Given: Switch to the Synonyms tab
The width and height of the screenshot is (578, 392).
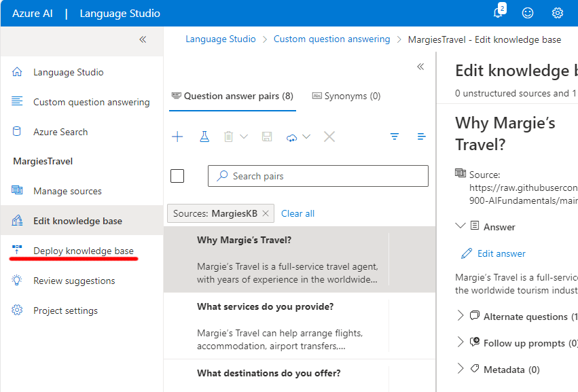Looking at the screenshot, I should coord(346,96).
